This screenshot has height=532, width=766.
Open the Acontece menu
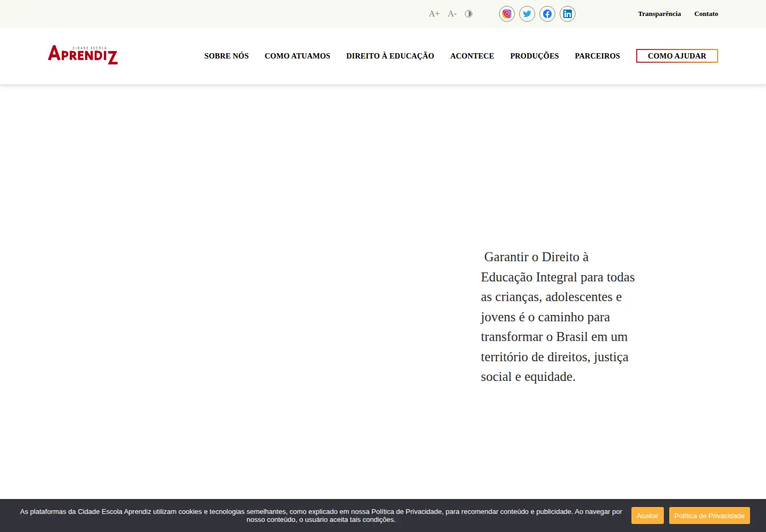472,56
